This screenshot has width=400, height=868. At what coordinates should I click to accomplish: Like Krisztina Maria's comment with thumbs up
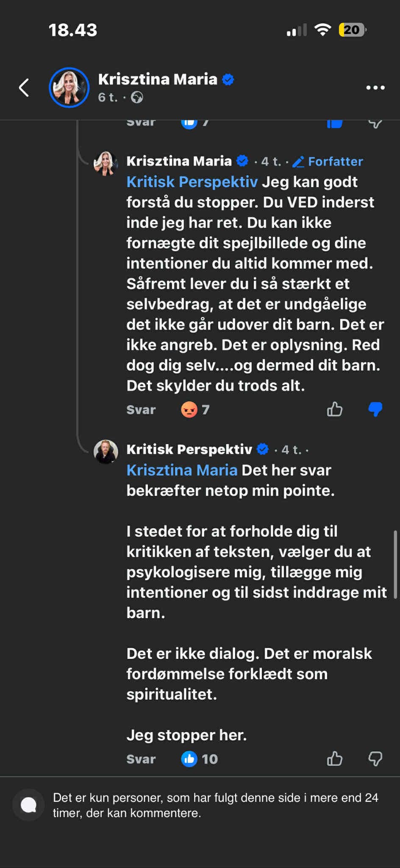[335, 409]
